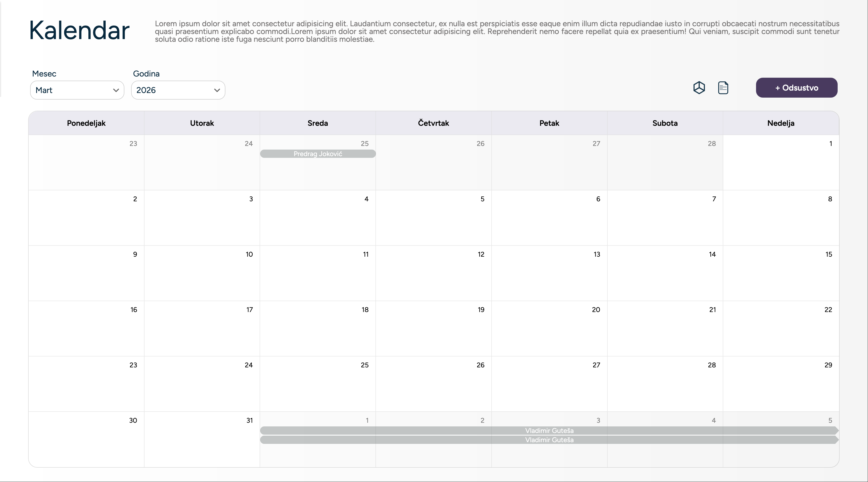This screenshot has height=482, width=868.
Task: Click the document report icon
Action: [x=723, y=88]
